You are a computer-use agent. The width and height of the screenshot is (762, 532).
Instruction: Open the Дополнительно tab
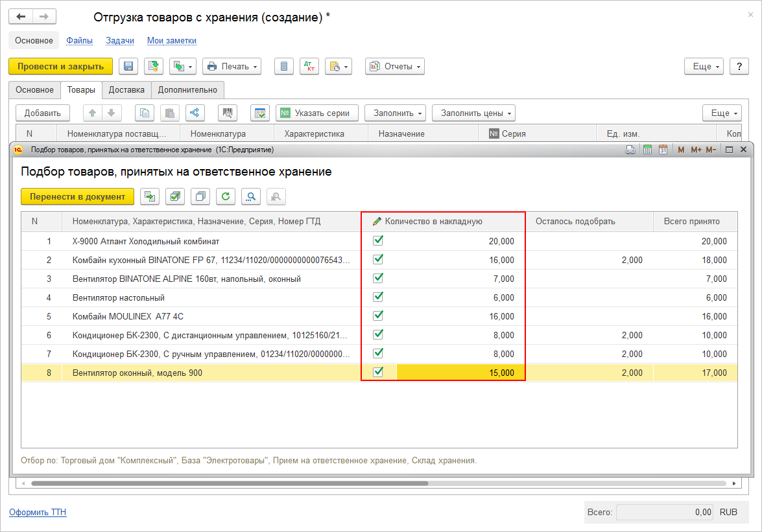pyautogui.click(x=187, y=90)
